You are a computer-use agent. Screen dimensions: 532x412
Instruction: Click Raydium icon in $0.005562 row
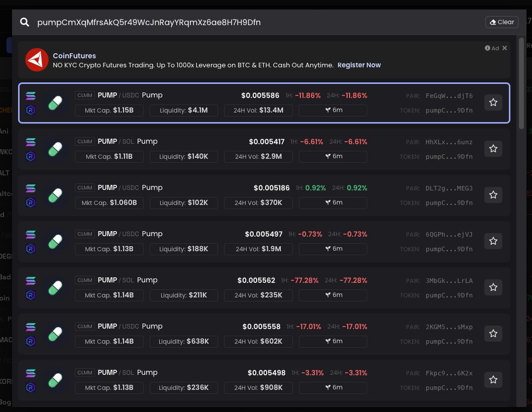[x=31, y=294]
